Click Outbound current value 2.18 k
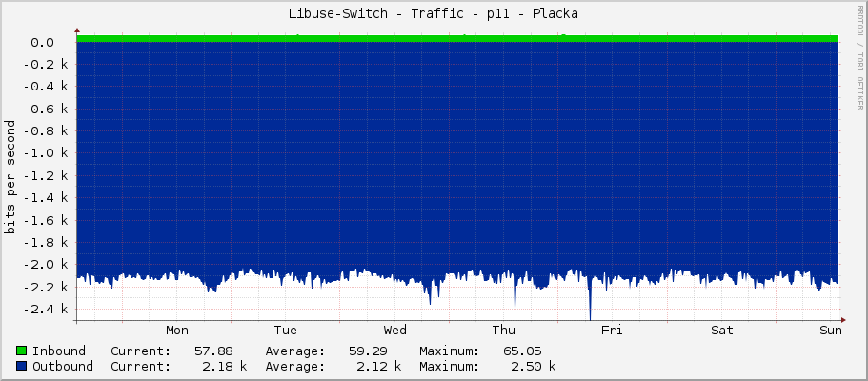This screenshot has width=868, height=381. click(x=225, y=366)
